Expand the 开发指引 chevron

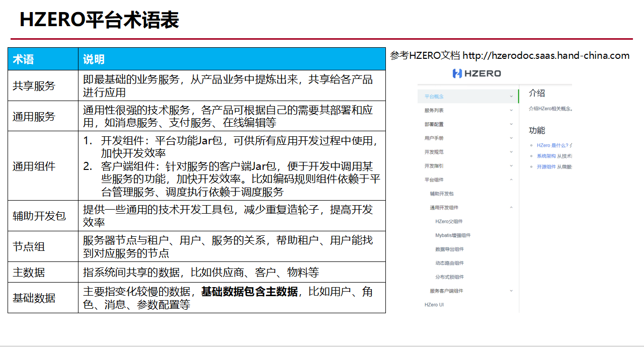click(x=511, y=166)
